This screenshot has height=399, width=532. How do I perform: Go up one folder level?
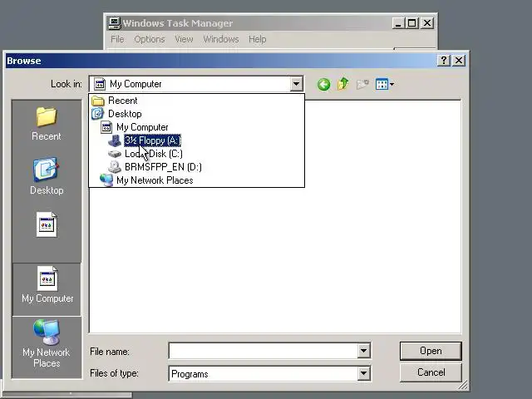343,84
